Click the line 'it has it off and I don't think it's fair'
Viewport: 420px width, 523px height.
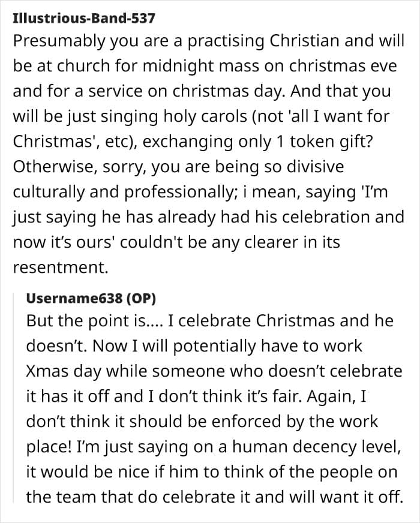click(196, 396)
